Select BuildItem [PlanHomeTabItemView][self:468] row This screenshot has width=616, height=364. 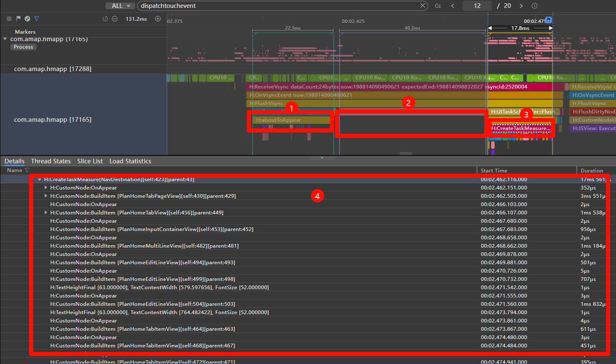pos(308,346)
